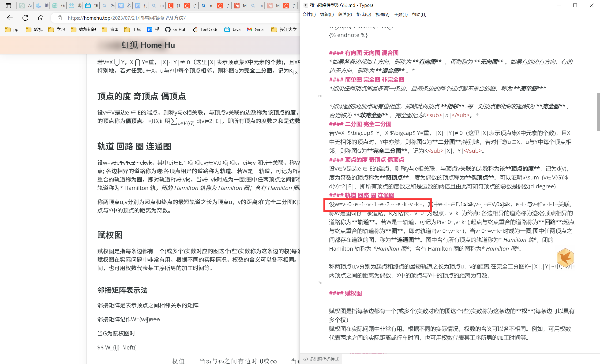Go to the browser home page
Image resolution: width=600 pixels, height=364 pixels.
tap(41, 18)
